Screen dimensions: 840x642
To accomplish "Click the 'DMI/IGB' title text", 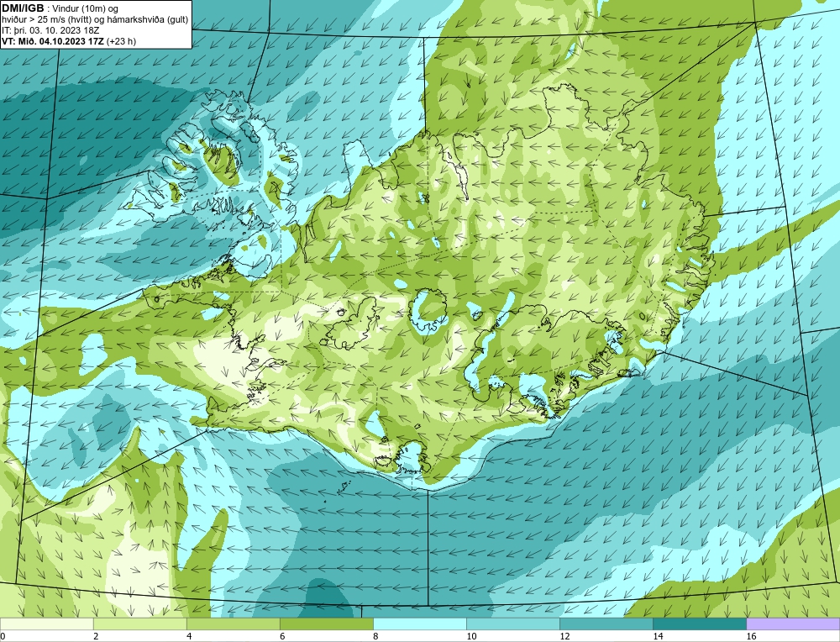I will pyautogui.click(x=23, y=8).
